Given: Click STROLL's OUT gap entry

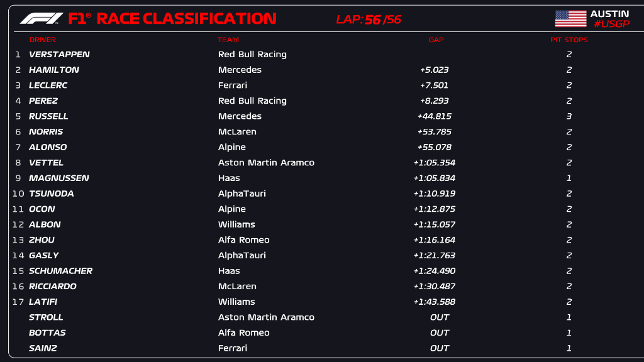Looking at the screenshot, I should click(x=440, y=317).
